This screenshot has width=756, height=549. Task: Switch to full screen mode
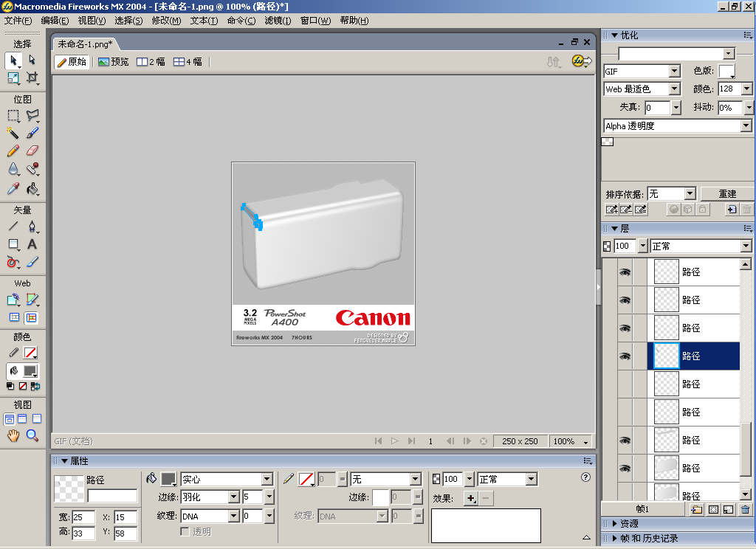(37, 419)
